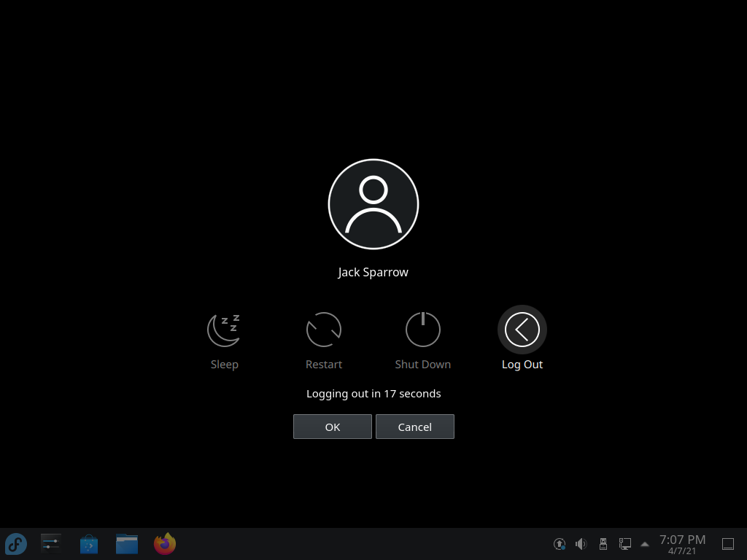Viewport: 747px width, 560px height.
Task: Open the system settings sliders icon in taskbar
Action: (x=51, y=544)
